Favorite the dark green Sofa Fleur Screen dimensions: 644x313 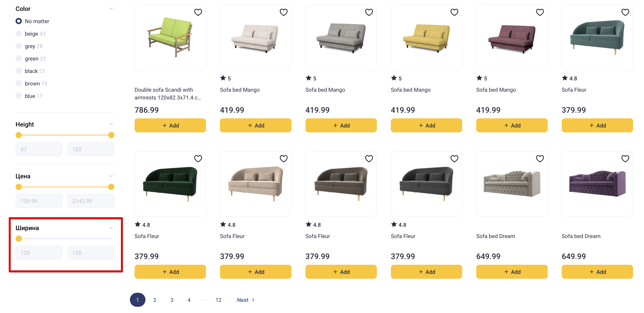tap(198, 159)
